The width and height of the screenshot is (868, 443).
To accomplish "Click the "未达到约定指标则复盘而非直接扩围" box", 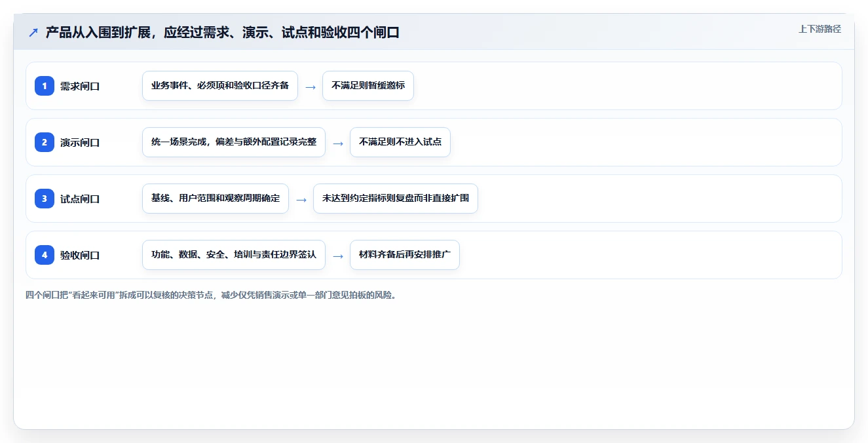I will pos(396,199).
